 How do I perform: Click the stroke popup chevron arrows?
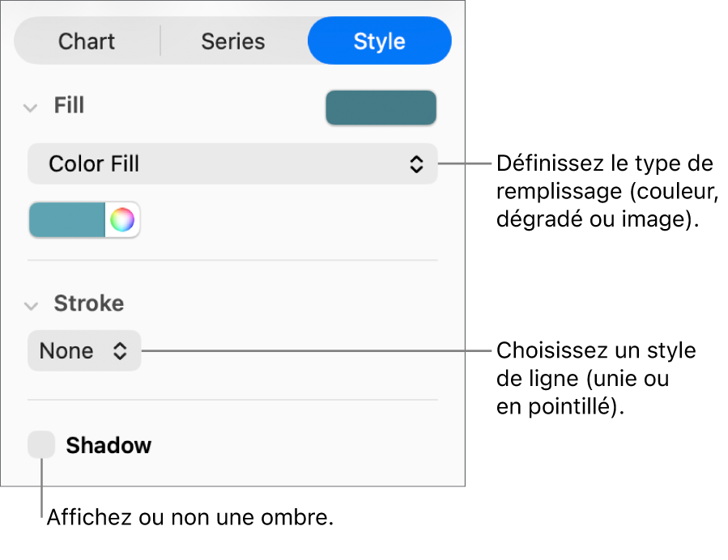(x=120, y=350)
